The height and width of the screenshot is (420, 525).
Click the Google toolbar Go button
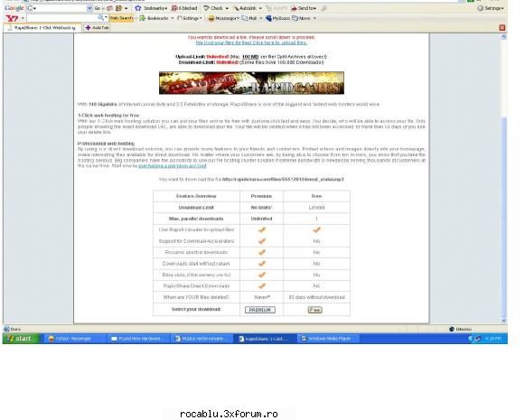click(x=97, y=8)
